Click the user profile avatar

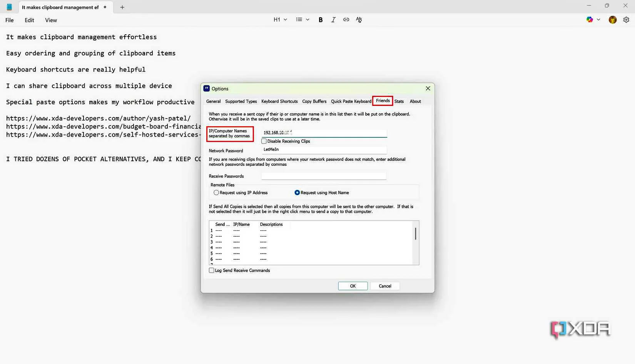click(613, 20)
